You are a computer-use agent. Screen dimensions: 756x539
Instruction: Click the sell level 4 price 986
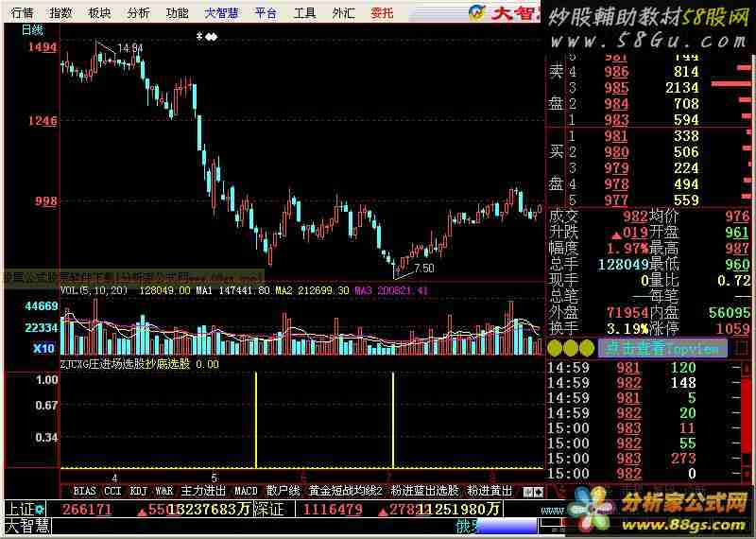(x=617, y=72)
